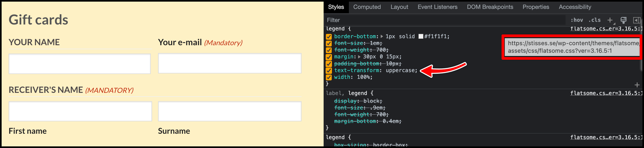Select the DOM Breakpoints tab

point(490,7)
